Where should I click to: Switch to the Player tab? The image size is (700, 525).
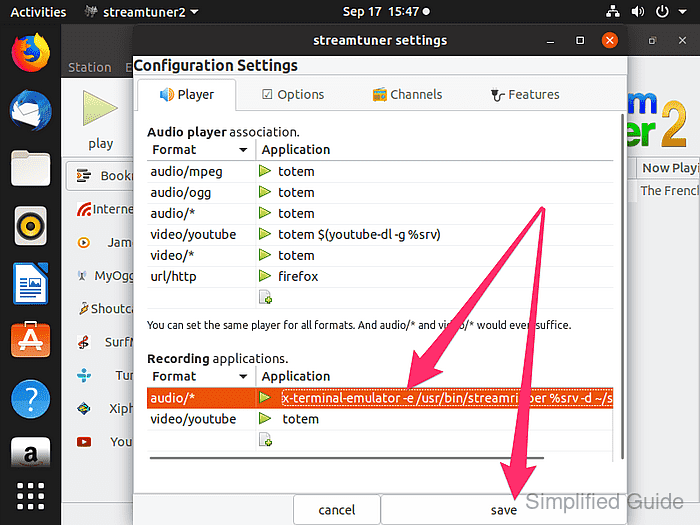tap(187, 95)
